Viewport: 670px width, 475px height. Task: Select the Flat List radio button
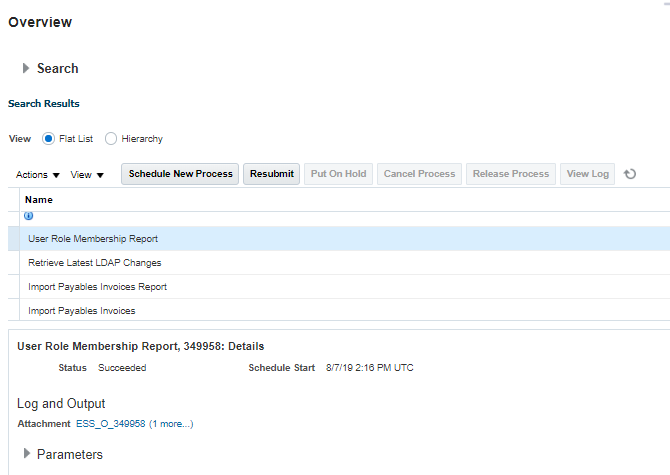coord(48,139)
